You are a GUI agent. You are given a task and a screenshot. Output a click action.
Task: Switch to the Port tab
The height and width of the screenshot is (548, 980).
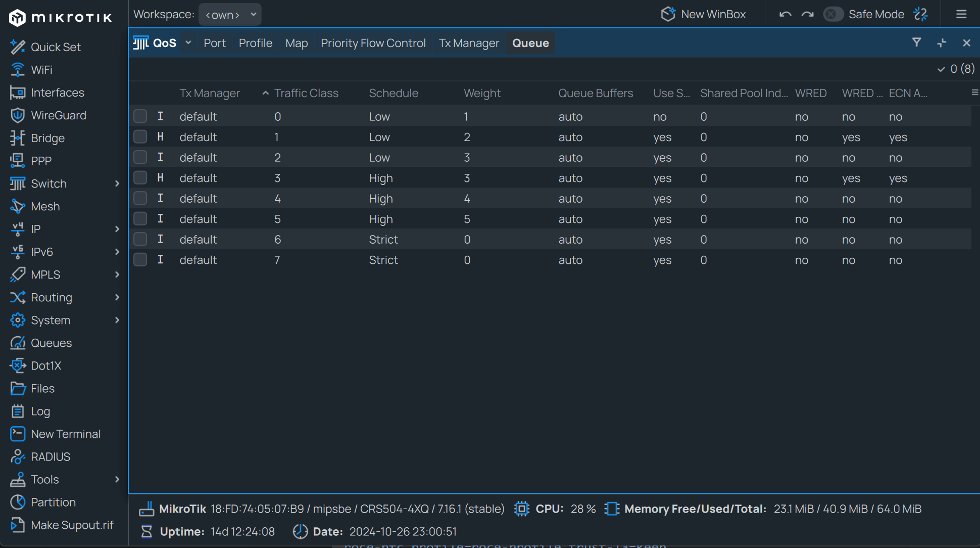pyautogui.click(x=215, y=43)
